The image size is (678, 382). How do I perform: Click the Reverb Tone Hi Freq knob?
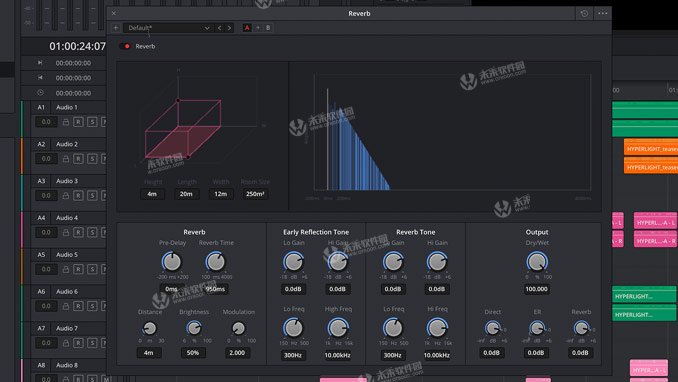point(437,328)
